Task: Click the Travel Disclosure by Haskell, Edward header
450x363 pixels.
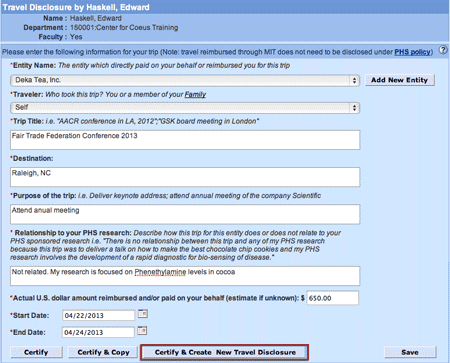Action: pos(76,7)
